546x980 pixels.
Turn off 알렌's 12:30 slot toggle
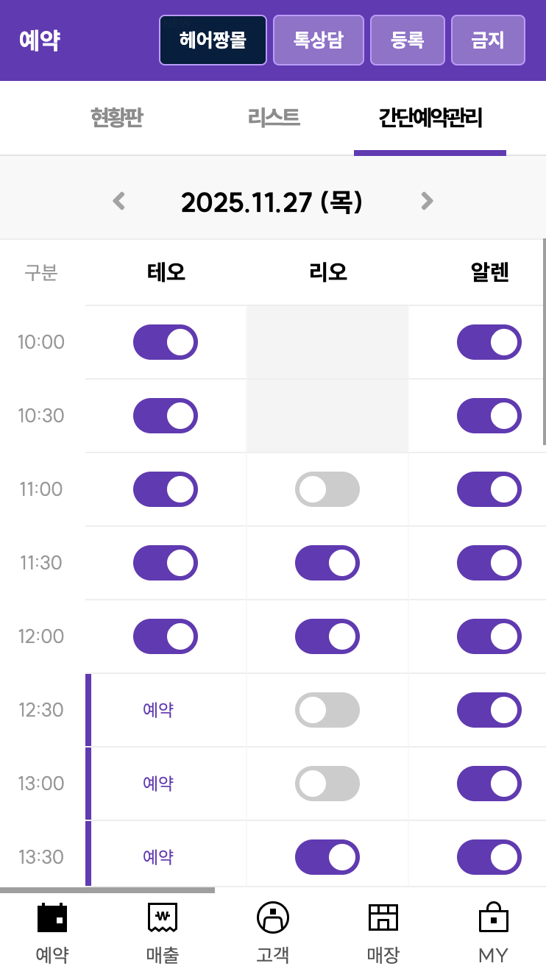[x=489, y=710]
